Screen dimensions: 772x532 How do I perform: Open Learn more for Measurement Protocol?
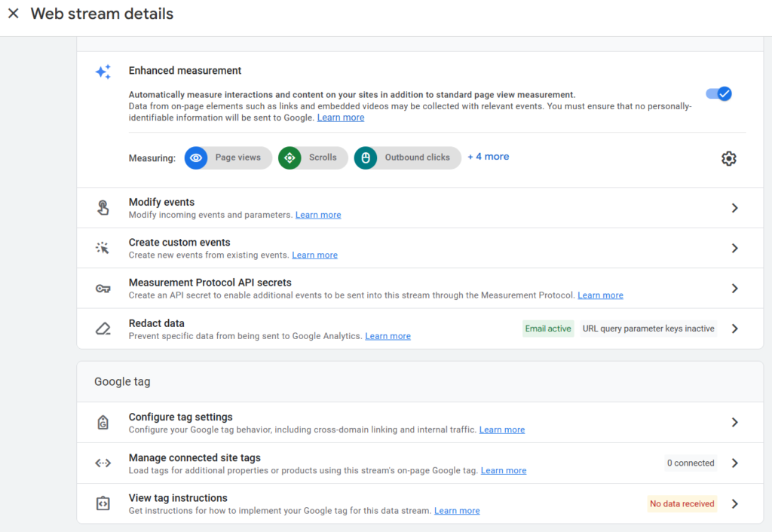tap(600, 295)
